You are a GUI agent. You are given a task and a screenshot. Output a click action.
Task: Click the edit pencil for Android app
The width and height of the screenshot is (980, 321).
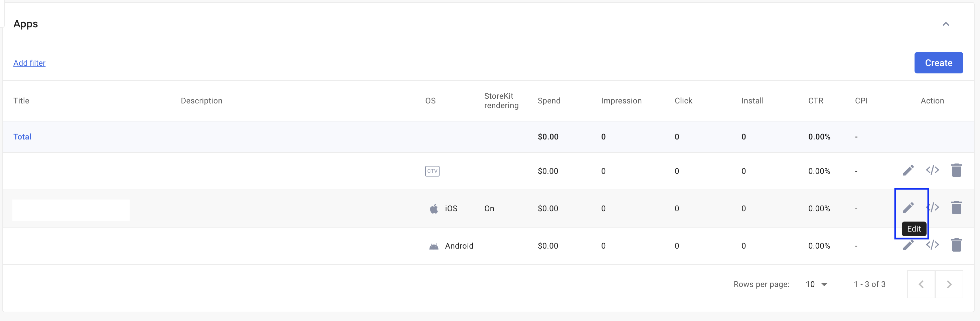click(x=908, y=245)
